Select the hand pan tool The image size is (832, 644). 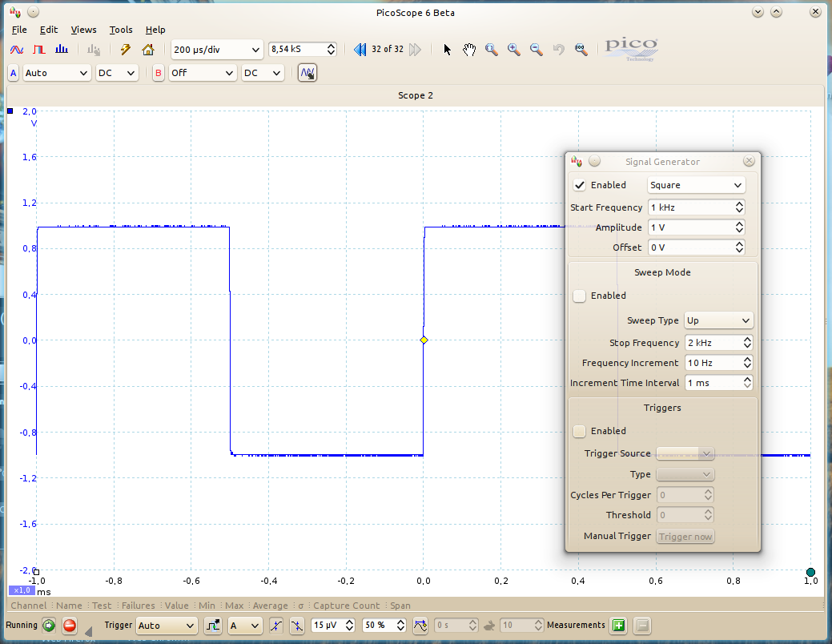click(469, 50)
